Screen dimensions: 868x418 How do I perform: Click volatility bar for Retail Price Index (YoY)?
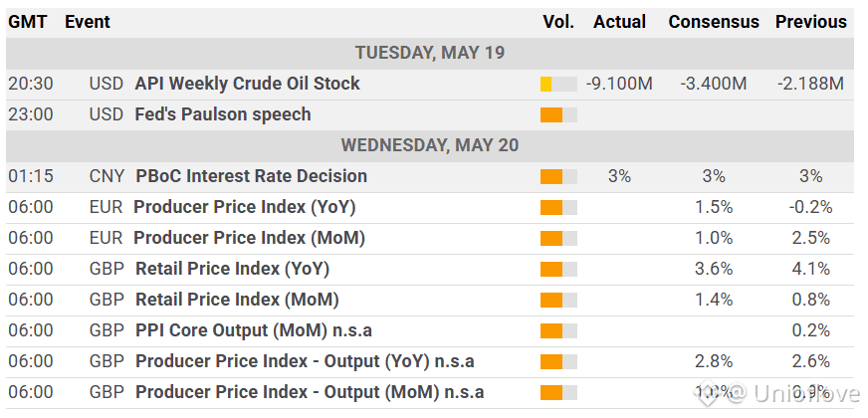[558, 269]
